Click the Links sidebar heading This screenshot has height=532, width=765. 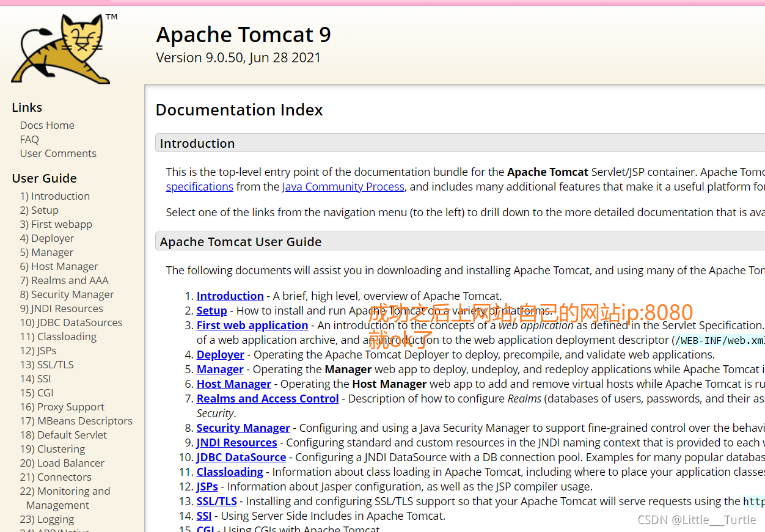[x=27, y=107]
